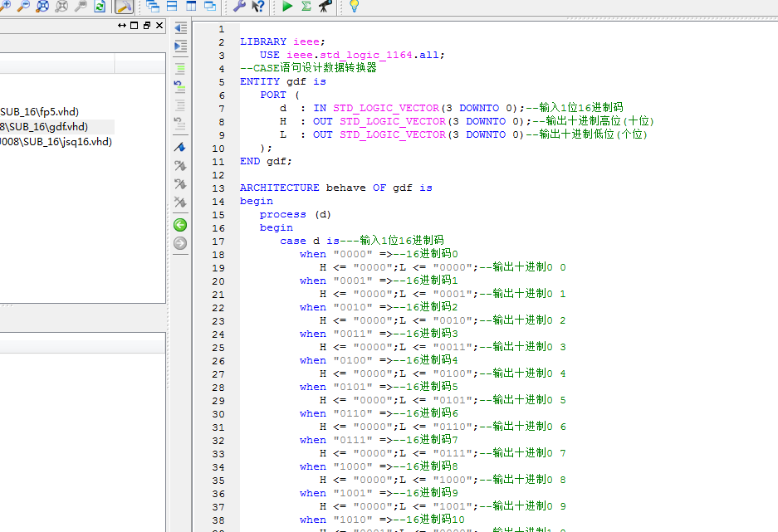
Task: Close the left docked panel
Action: 159,26
